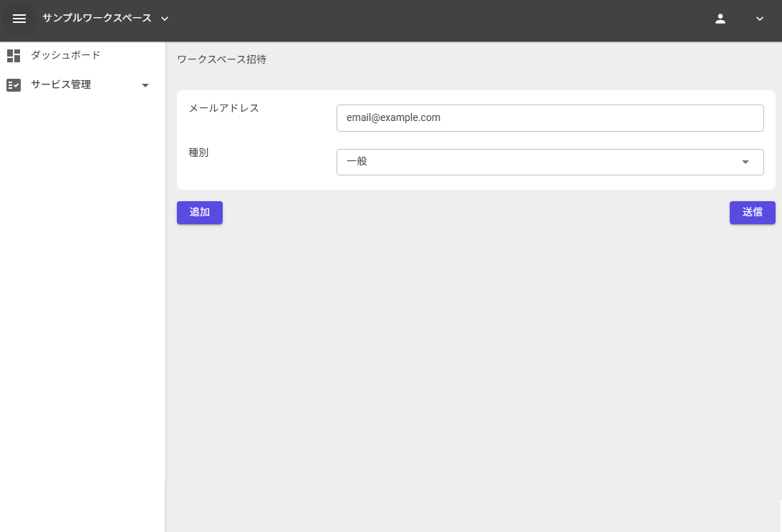Select the サンプルワークスペース title
Viewport: 782px width, 532px height.
click(98, 19)
